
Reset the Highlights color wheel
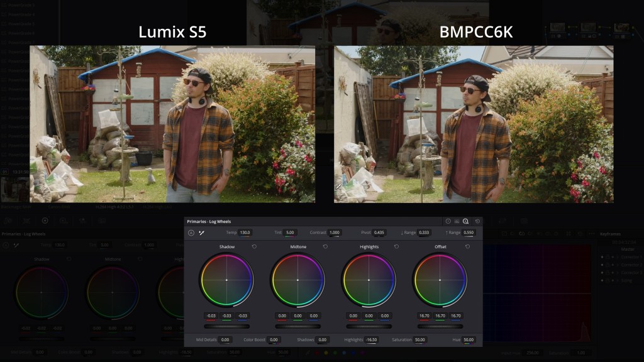(396, 247)
